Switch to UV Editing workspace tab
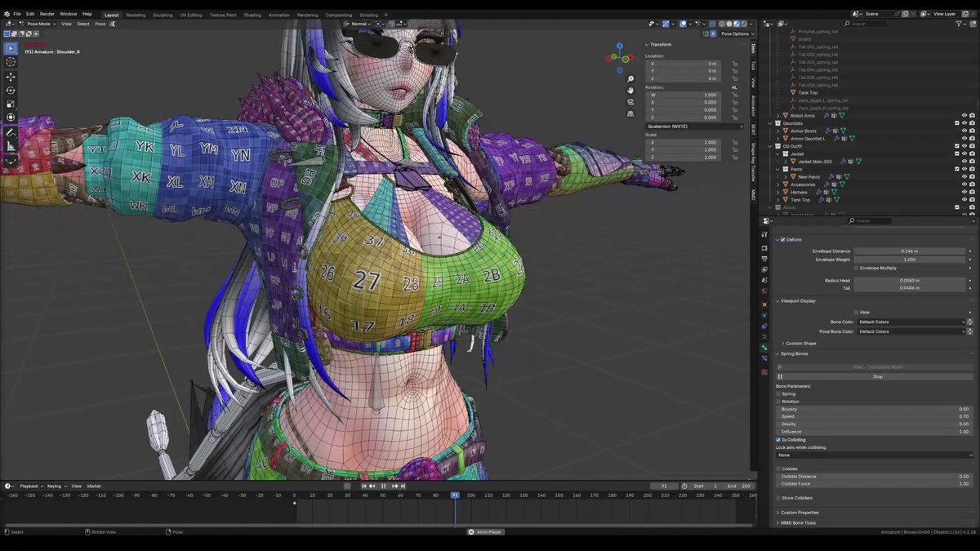Image resolution: width=980 pixels, height=551 pixels. 190,15
